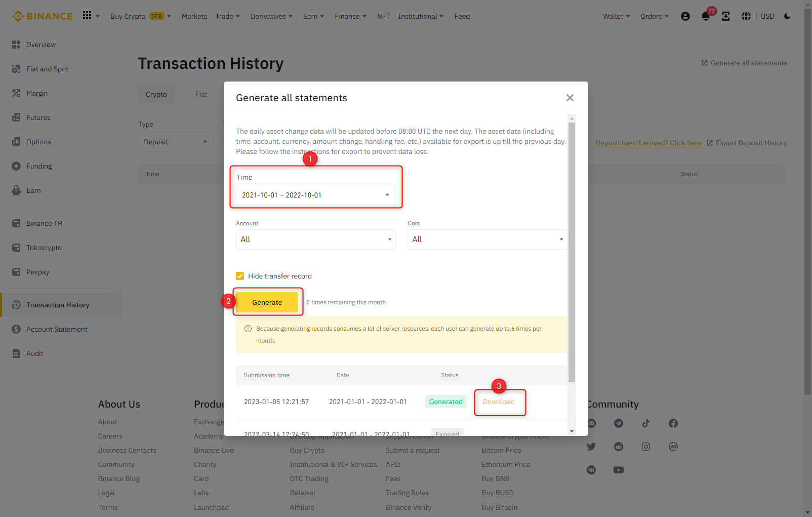Open the Reddit community icon
The height and width of the screenshot is (517, 812).
(619, 447)
